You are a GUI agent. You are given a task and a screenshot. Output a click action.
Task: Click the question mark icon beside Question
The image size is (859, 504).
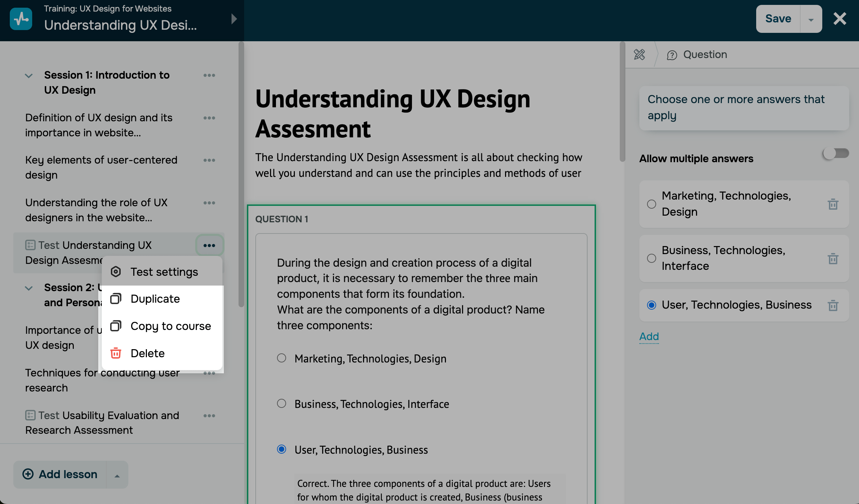pyautogui.click(x=672, y=55)
